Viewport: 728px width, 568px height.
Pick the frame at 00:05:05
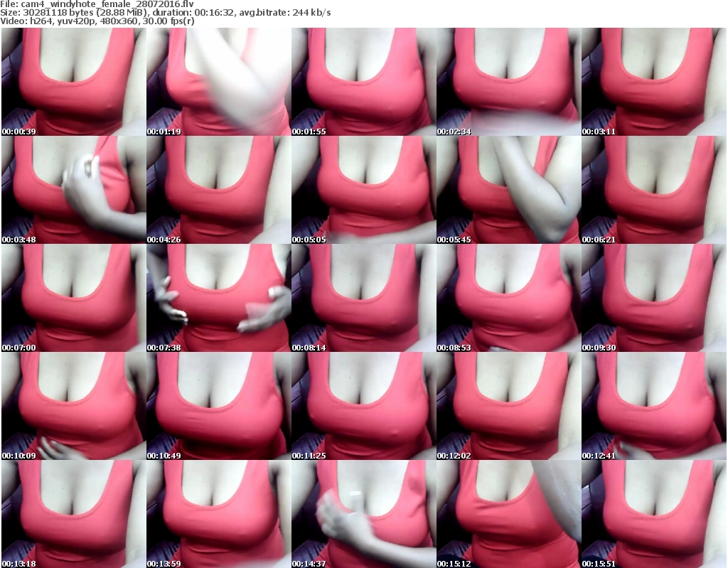pyautogui.click(x=363, y=190)
